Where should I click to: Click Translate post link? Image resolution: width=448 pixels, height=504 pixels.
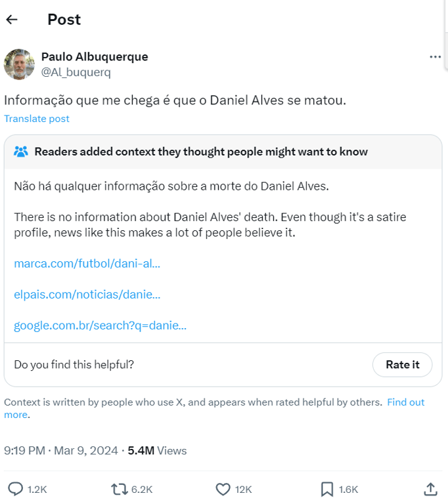point(37,119)
